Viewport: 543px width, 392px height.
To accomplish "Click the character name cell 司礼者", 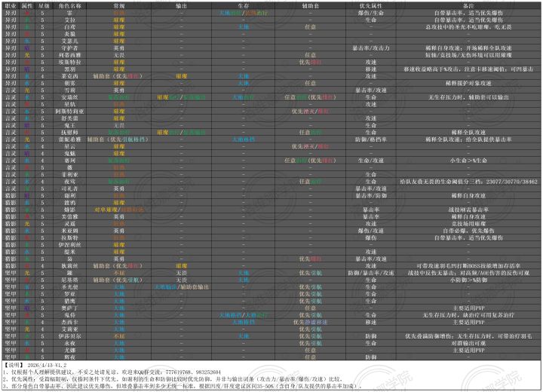I will (x=69, y=188).
